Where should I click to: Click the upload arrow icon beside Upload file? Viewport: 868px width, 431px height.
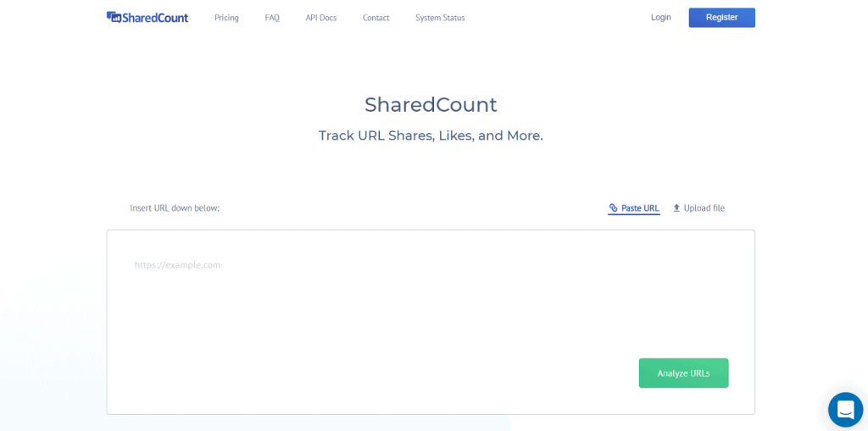(x=676, y=208)
